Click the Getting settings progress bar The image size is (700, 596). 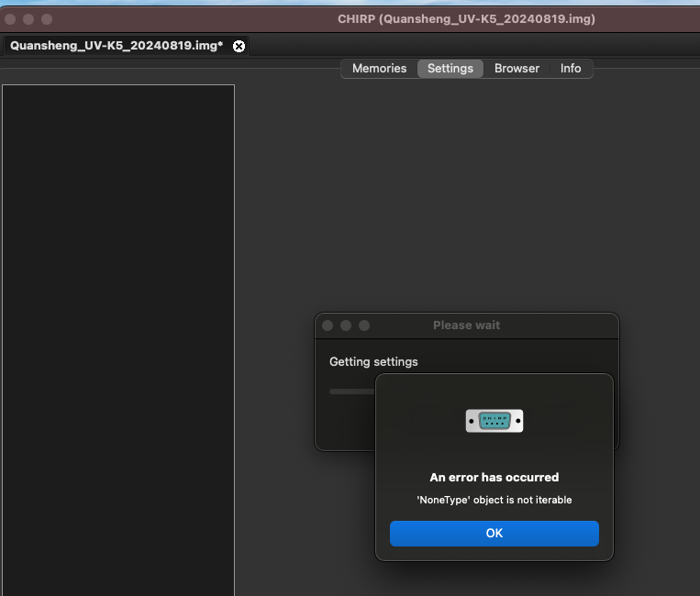click(352, 392)
